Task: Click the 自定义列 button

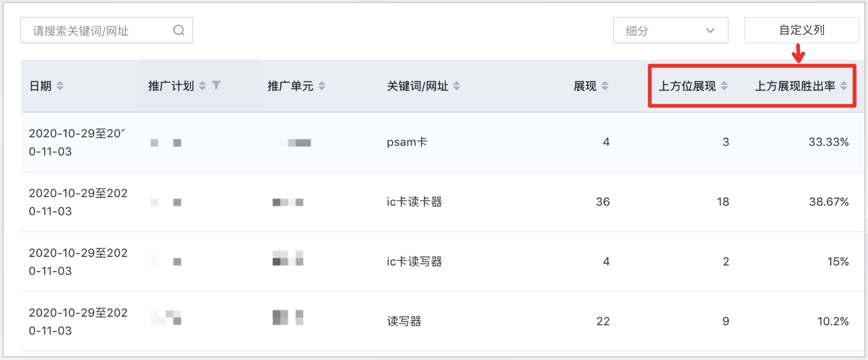Action: click(x=801, y=30)
